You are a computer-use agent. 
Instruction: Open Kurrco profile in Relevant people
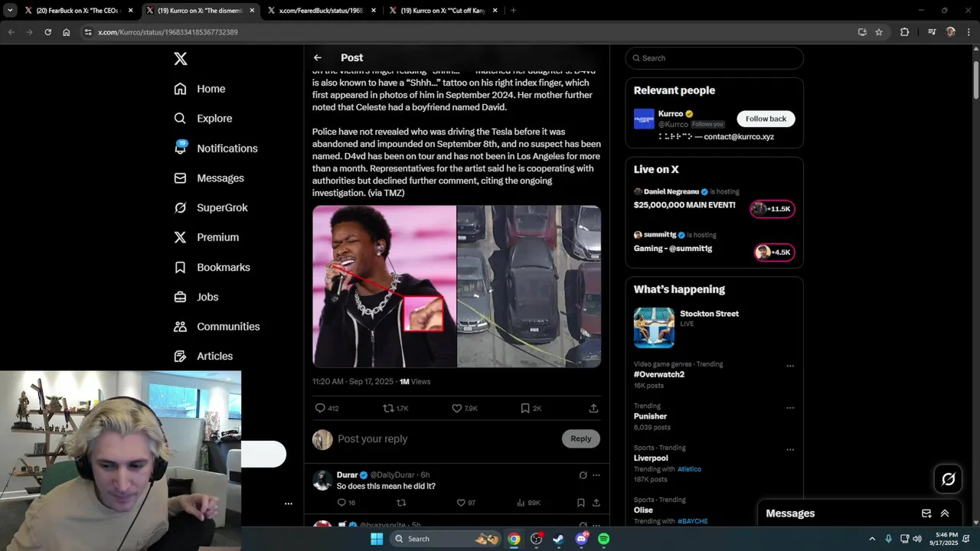pyautogui.click(x=670, y=113)
